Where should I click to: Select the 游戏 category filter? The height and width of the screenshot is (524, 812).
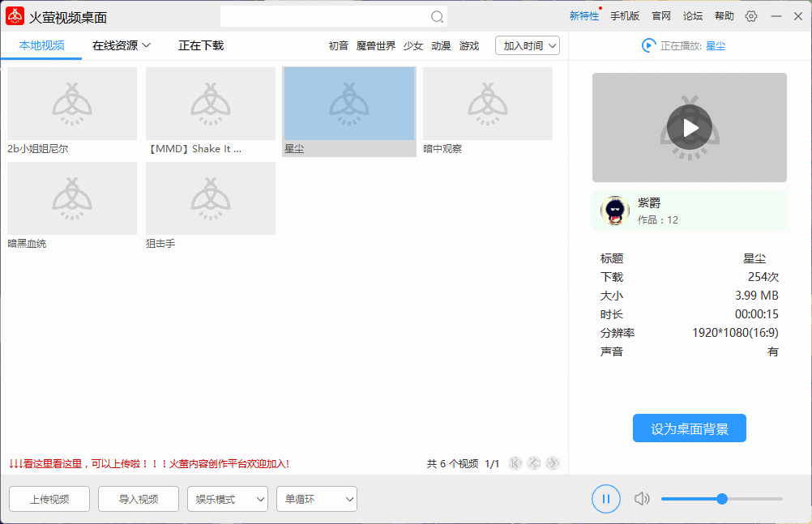tap(468, 46)
